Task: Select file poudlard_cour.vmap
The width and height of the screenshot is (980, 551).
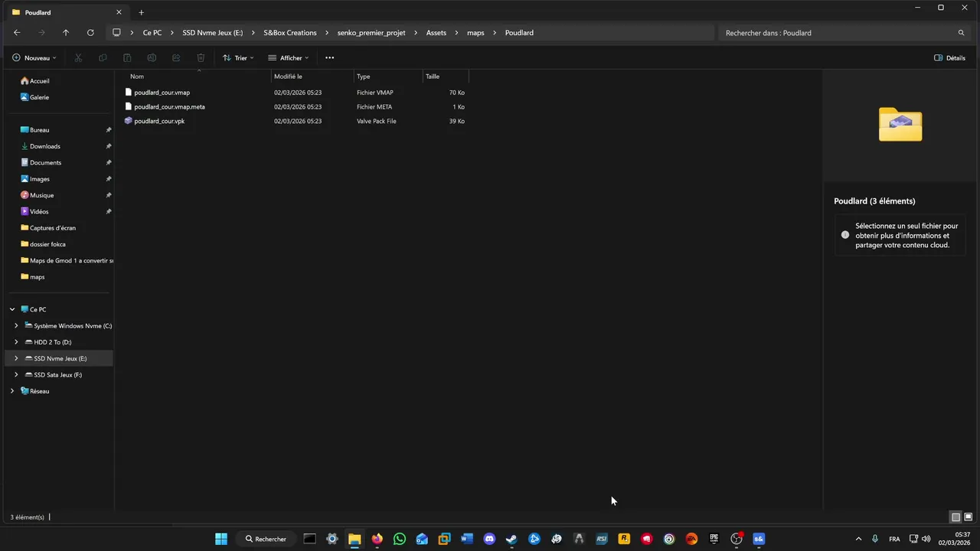Action: point(162,93)
